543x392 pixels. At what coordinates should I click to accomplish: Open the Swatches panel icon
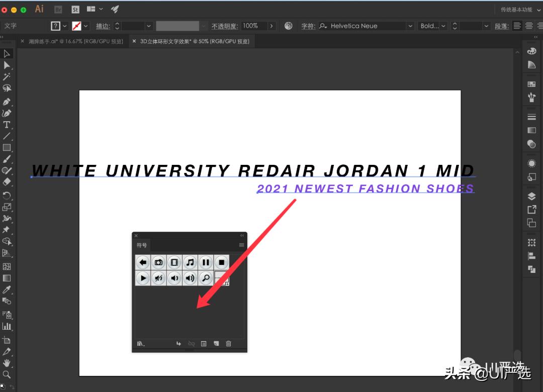tap(531, 84)
